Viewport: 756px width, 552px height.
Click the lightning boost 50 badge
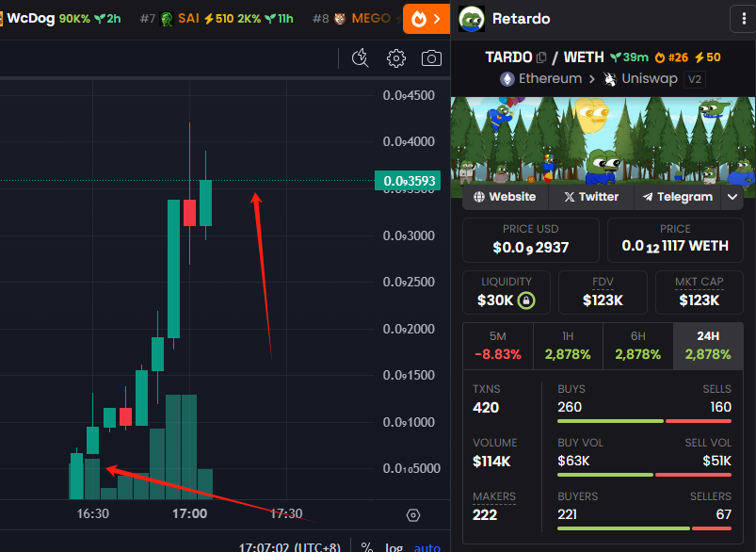pos(707,57)
